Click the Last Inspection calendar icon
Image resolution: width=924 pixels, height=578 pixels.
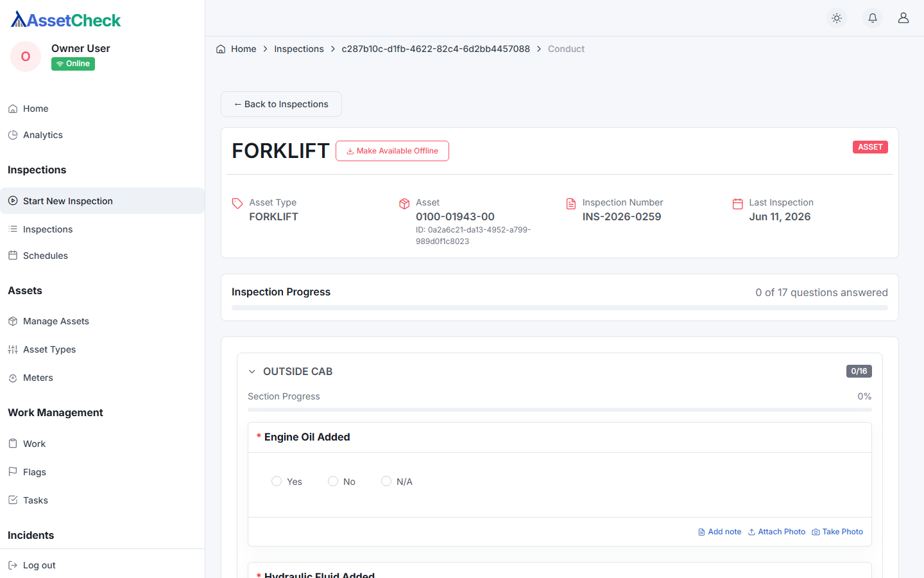(738, 204)
